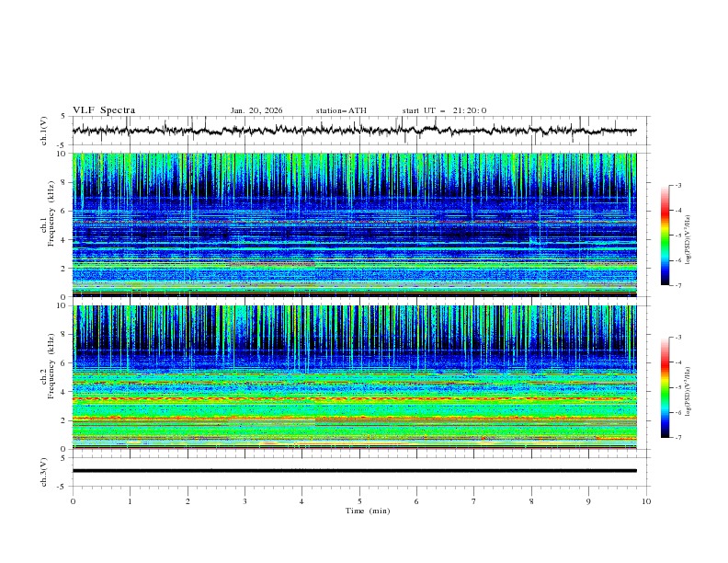Click the 'station=ATH' label
728x563 pixels.
point(341,110)
